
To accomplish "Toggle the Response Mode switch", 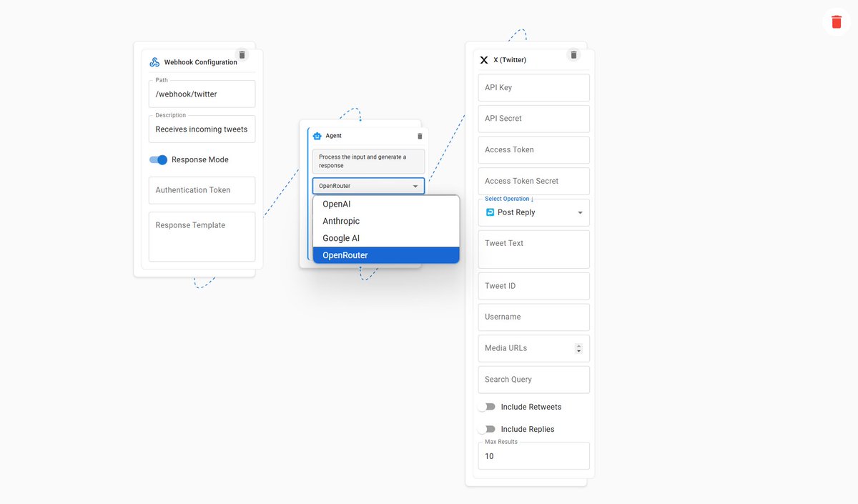I will [x=158, y=159].
